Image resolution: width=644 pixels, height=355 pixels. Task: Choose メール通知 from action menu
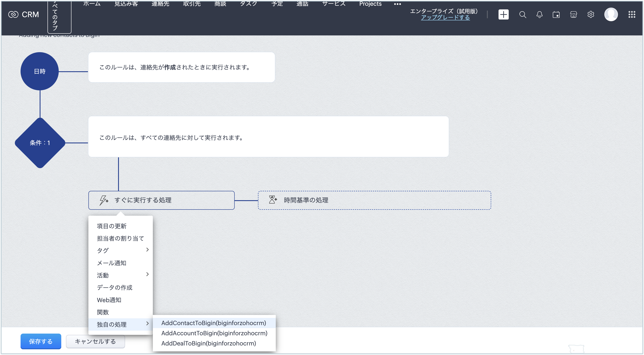click(112, 263)
